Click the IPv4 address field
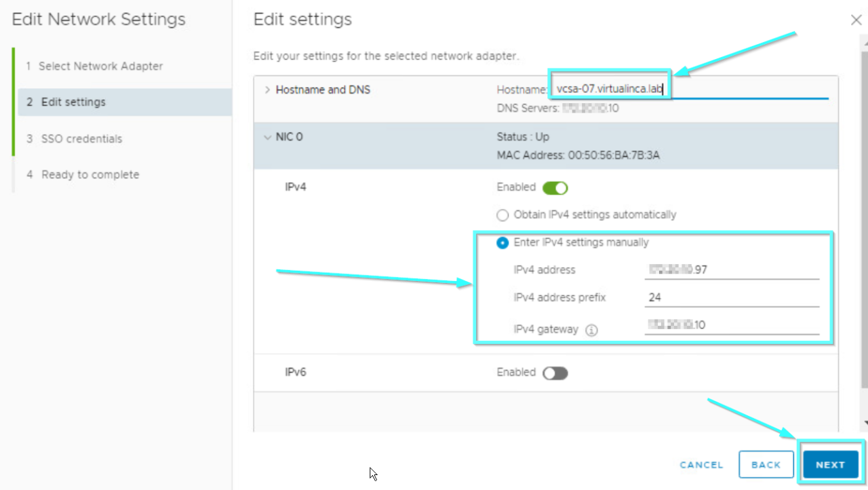868x490 pixels. tap(731, 269)
